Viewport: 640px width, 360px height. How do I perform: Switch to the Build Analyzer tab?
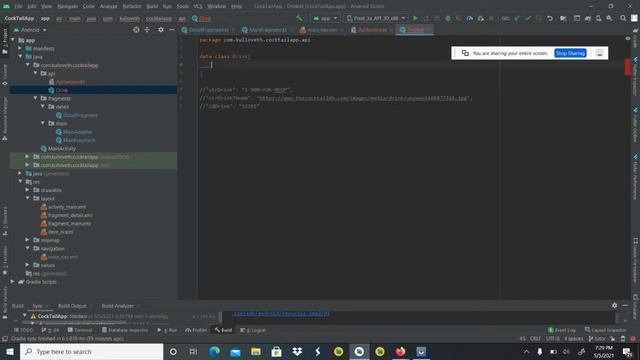pos(118,306)
